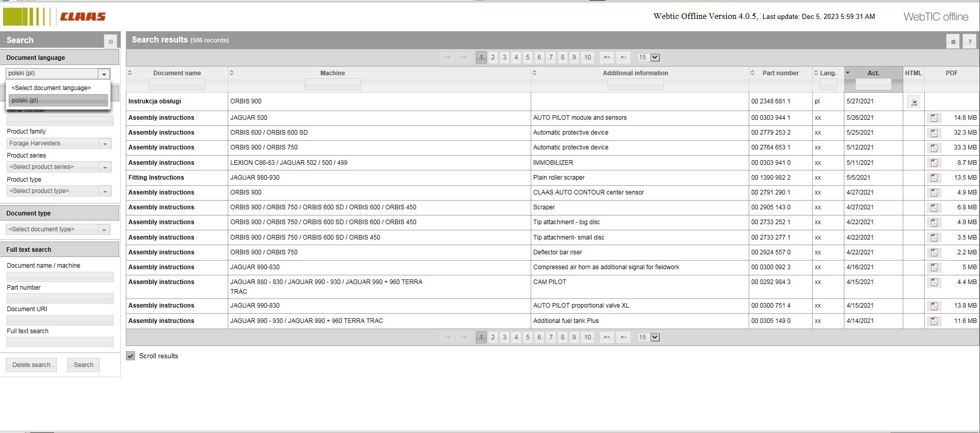980x433 pixels.
Task: Open PDF for Compressed air horn document
Action: 934,267
